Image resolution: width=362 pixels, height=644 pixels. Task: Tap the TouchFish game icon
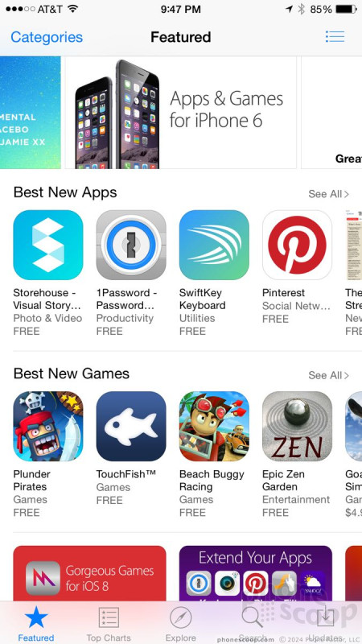(131, 426)
